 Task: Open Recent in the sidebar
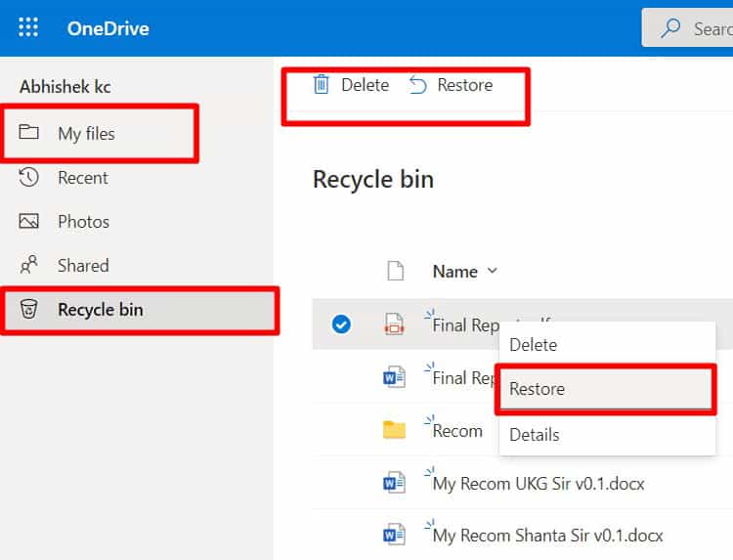pyautogui.click(x=83, y=178)
